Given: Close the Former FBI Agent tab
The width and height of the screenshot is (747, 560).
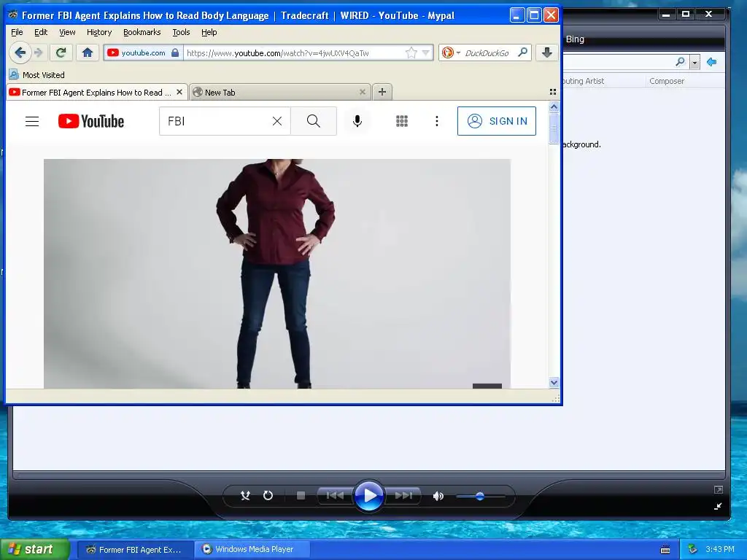Looking at the screenshot, I should [x=179, y=92].
